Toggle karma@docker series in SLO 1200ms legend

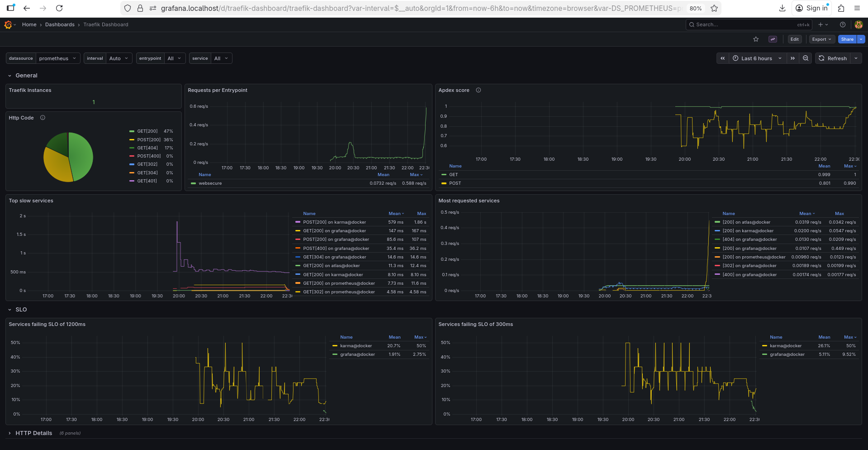tap(356, 346)
